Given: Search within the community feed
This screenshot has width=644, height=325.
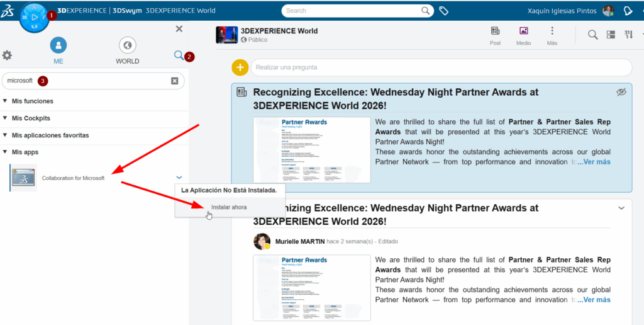Looking at the screenshot, I should click(x=592, y=35).
